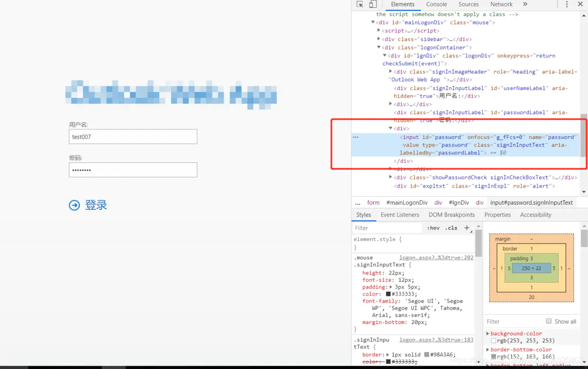Reveal hidden panels via the chevron icon
588x369 pixels.
click(x=526, y=4)
